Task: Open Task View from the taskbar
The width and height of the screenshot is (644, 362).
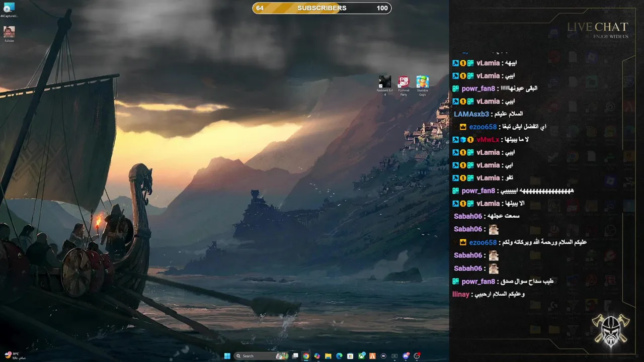Action: coord(295,356)
